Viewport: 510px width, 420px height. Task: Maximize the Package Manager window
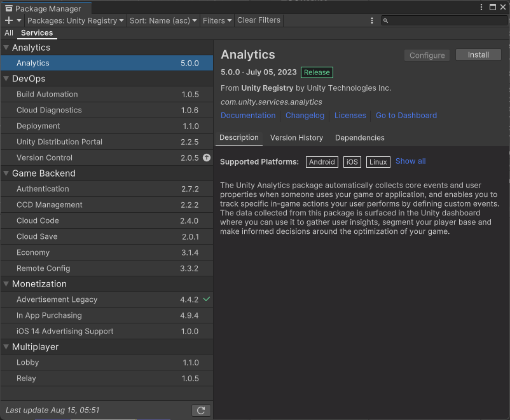[493, 7]
